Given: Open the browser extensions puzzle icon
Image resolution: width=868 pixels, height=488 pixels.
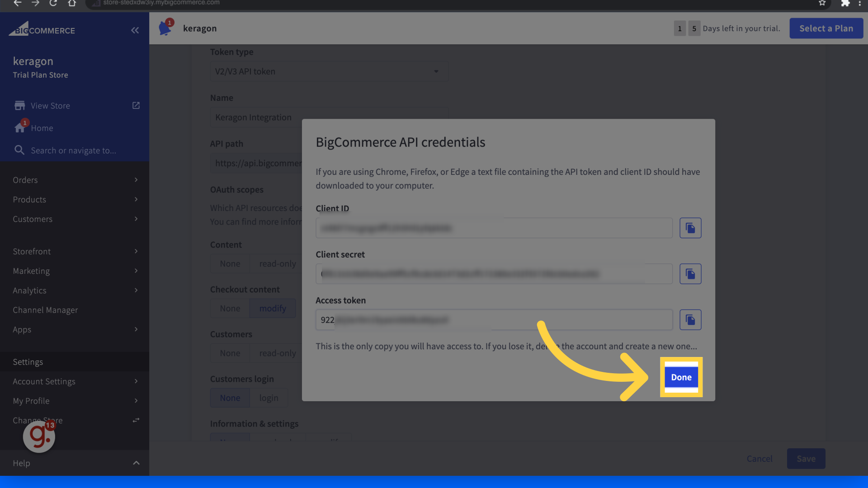Looking at the screenshot, I should coord(845,3).
